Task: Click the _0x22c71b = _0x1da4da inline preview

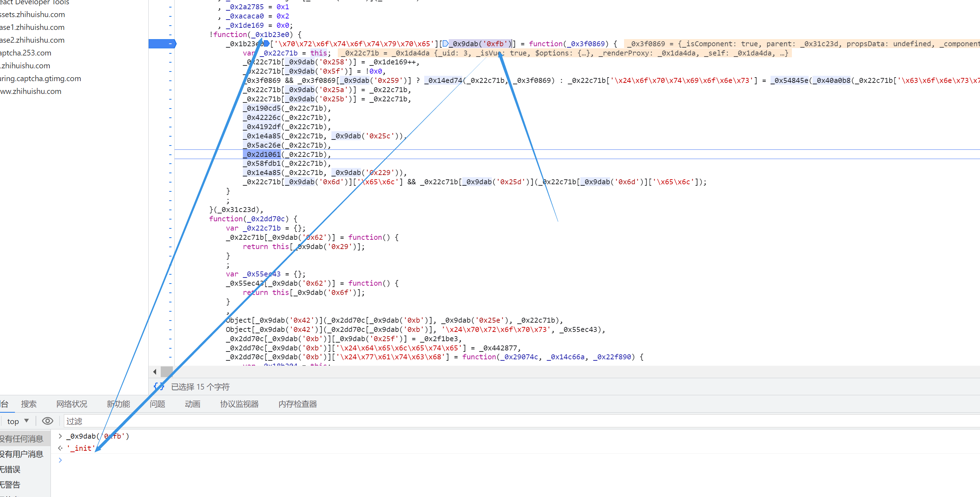Action: click(x=565, y=53)
